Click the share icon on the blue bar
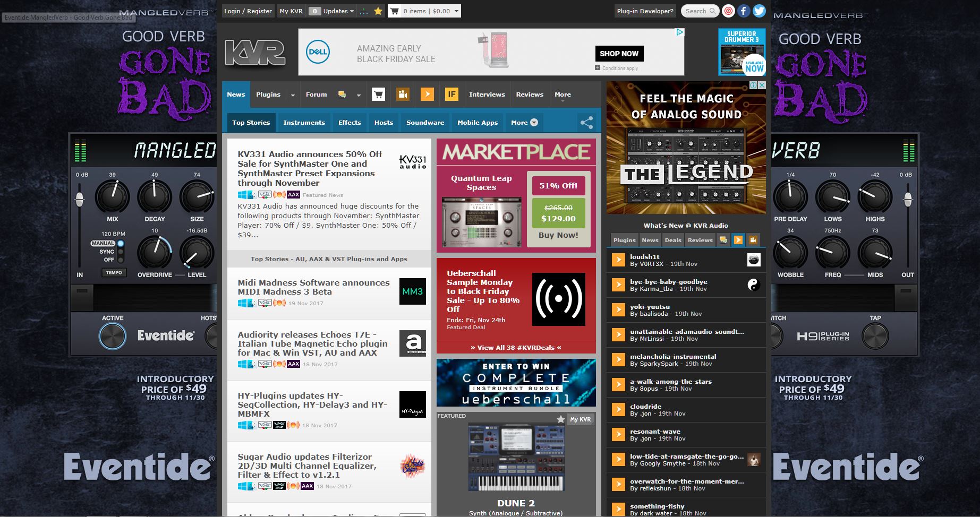The image size is (980, 517). [x=586, y=123]
